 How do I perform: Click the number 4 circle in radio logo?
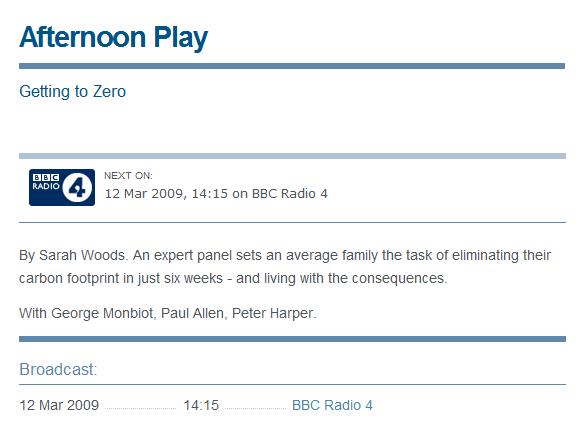point(77,188)
